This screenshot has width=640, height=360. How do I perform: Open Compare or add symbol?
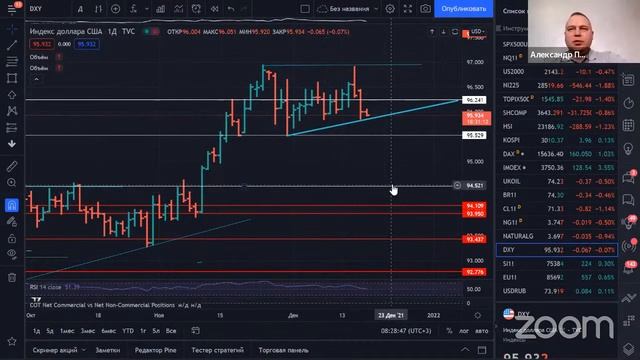pyautogui.click(x=116, y=9)
